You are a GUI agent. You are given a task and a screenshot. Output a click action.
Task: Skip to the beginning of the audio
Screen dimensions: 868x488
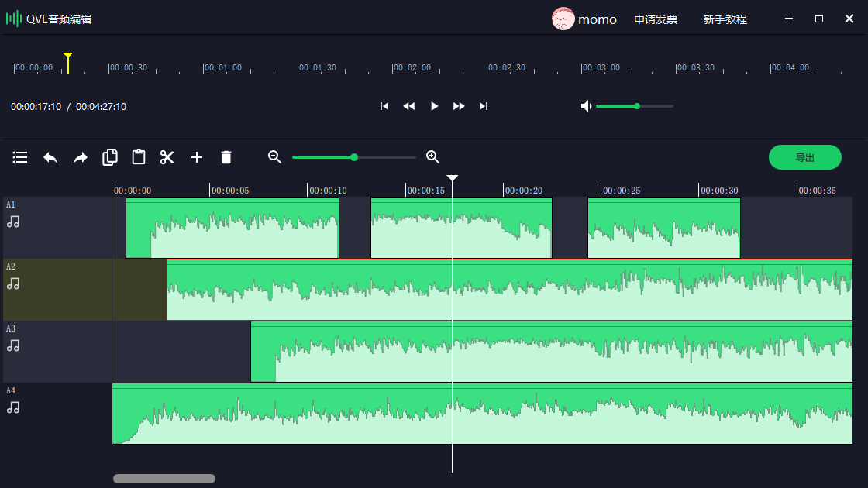click(384, 106)
